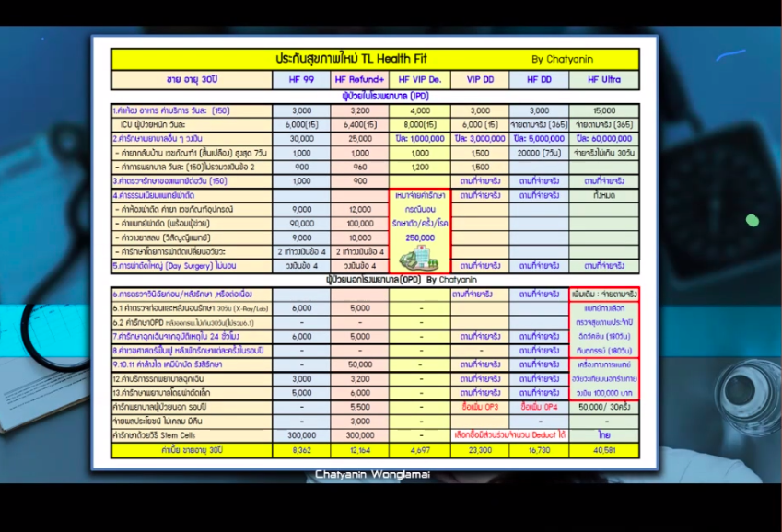Click the '1,200' nursing fee cell

pyautogui.click(x=420, y=167)
